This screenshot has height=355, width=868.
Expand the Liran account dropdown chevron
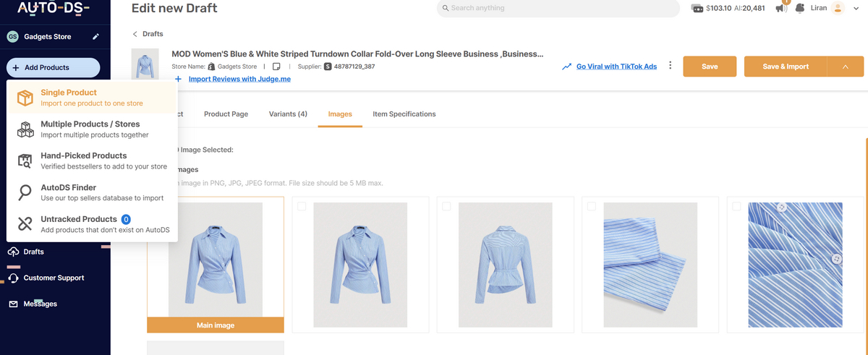(855, 8)
